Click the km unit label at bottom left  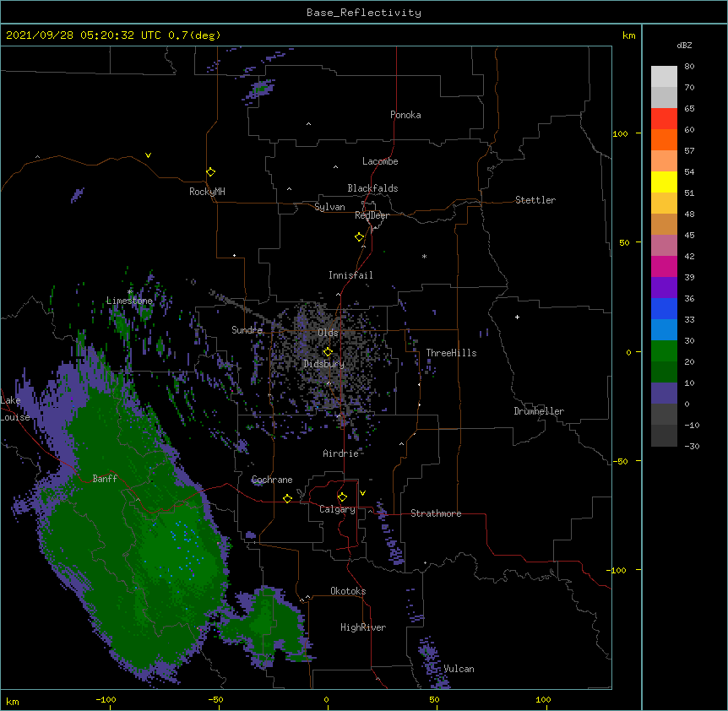click(13, 702)
